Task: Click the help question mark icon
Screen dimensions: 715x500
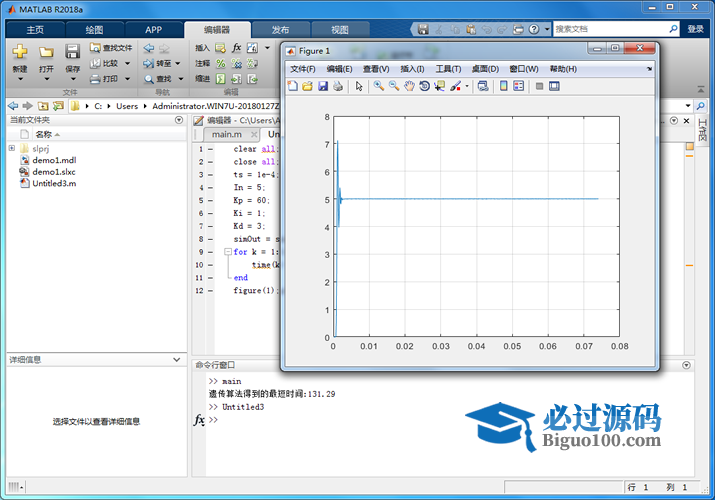Action: click(534, 29)
